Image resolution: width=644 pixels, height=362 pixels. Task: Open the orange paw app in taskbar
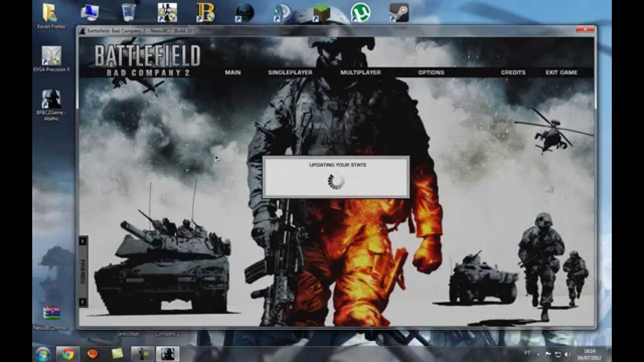click(x=93, y=354)
